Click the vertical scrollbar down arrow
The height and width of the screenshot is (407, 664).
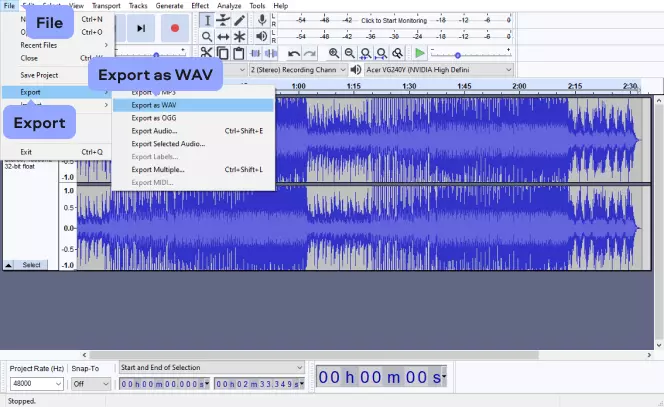point(658,346)
